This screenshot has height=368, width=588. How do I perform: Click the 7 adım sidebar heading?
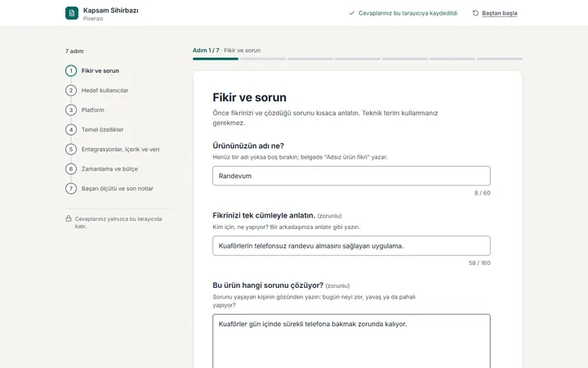point(74,51)
